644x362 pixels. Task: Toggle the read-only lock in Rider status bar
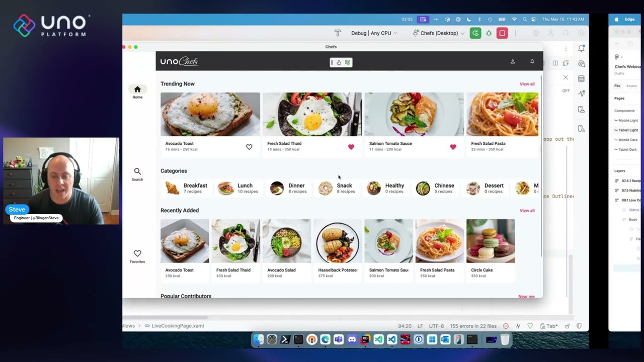pos(568,326)
